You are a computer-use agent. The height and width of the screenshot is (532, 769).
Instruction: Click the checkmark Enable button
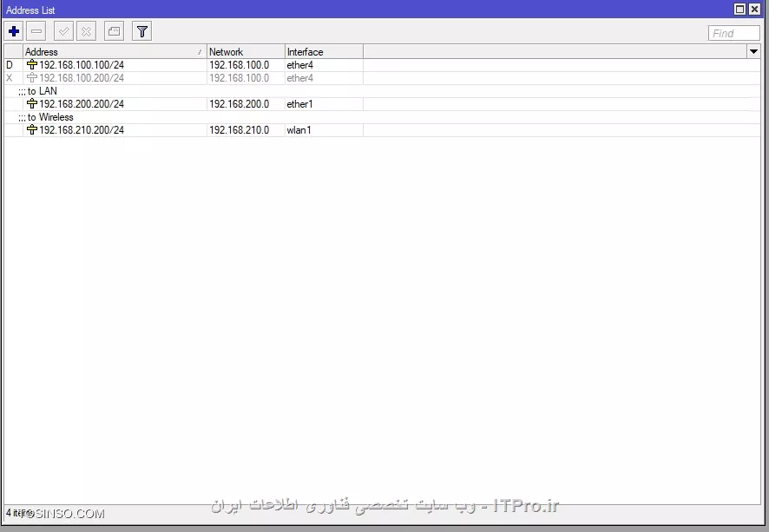(x=63, y=32)
